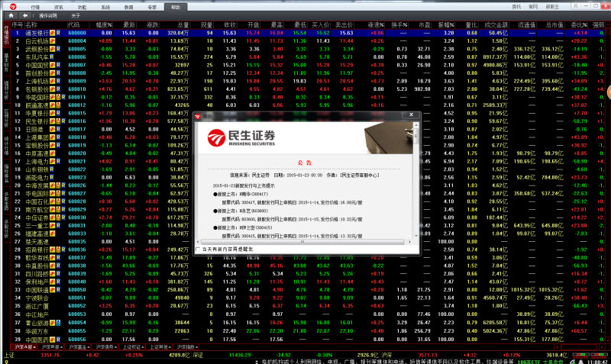Click the network status icon in the bottom bar
The height and width of the screenshot is (364, 611).
pos(572,362)
